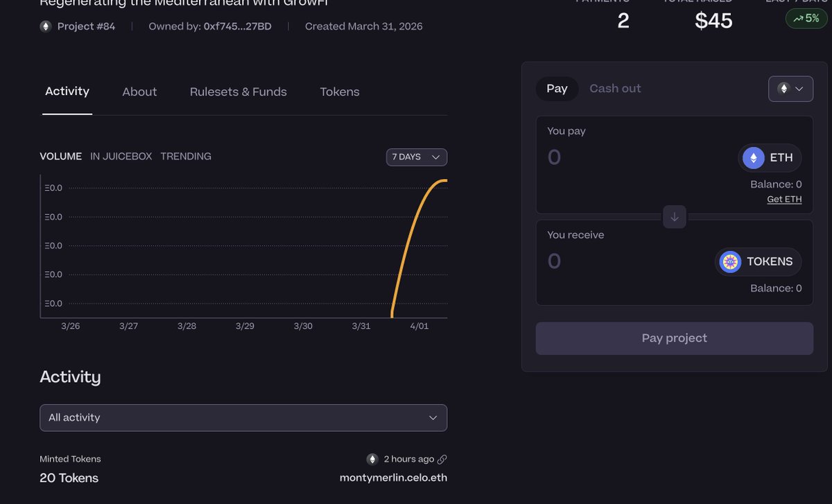Click the $45 total raised value

(713, 21)
